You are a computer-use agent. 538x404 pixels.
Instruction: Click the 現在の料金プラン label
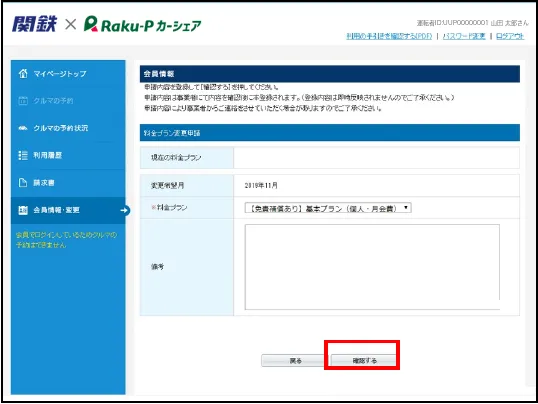[x=176, y=158]
